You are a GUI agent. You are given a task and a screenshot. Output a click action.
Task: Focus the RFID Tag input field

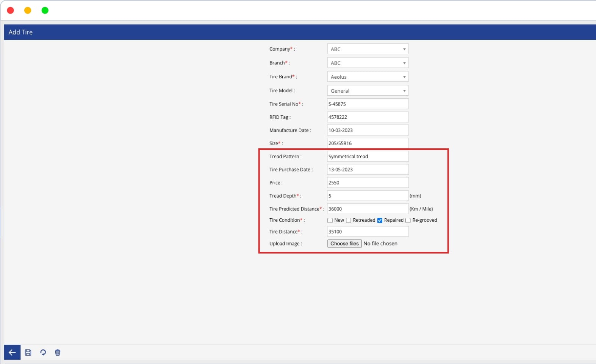[368, 117]
